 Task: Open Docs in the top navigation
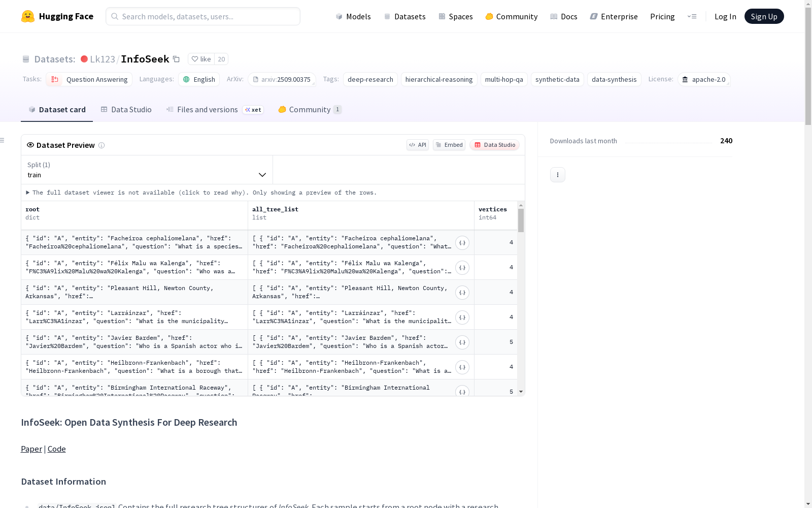(564, 17)
